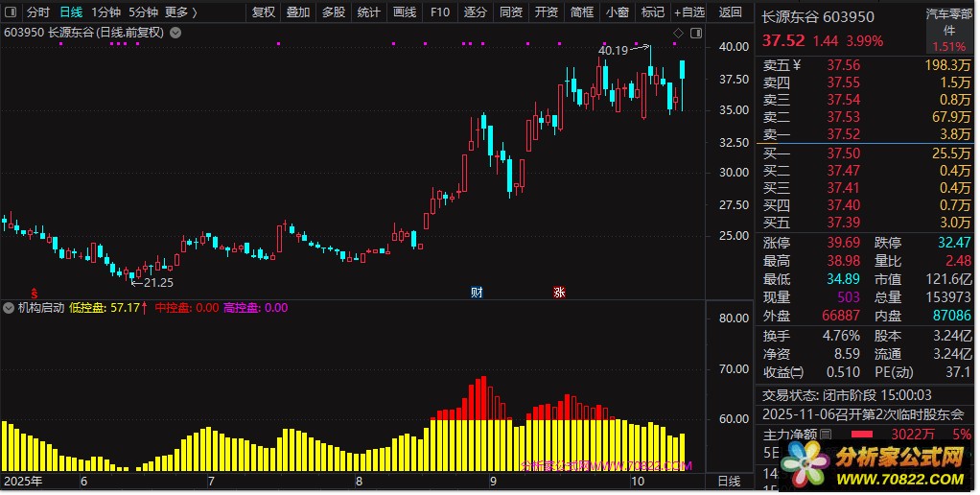Click month 7 on the time axis
Viewport: 980px width, 495px height.
click(x=211, y=482)
